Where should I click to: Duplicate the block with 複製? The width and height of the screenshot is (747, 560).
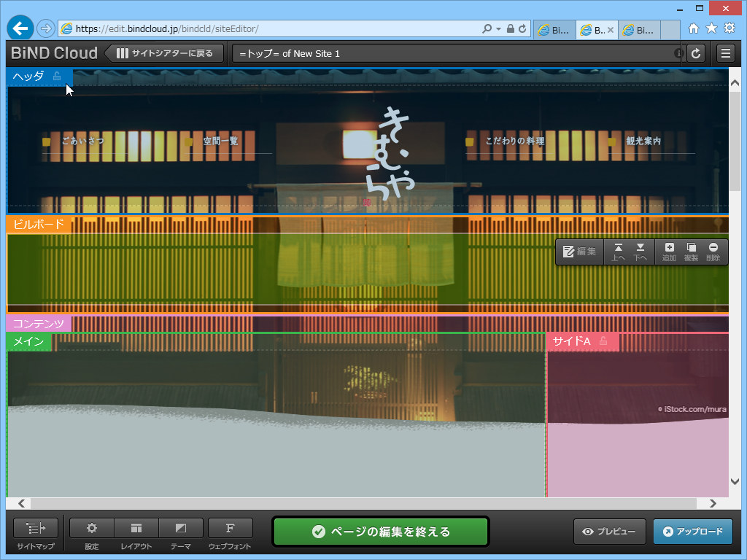pyautogui.click(x=692, y=252)
